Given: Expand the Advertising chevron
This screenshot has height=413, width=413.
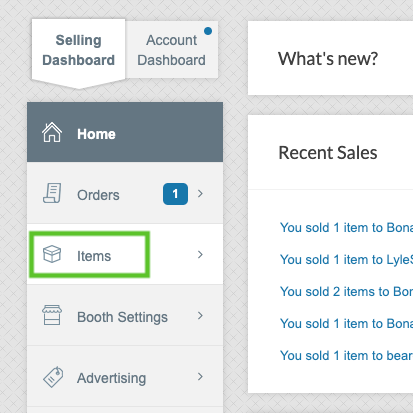Looking at the screenshot, I should tap(200, 377).
